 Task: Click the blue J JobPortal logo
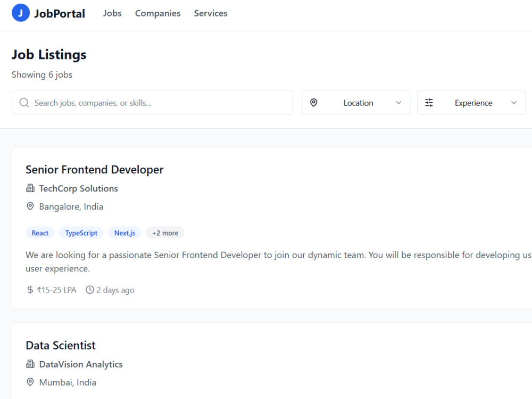click(x=21, y=13)
